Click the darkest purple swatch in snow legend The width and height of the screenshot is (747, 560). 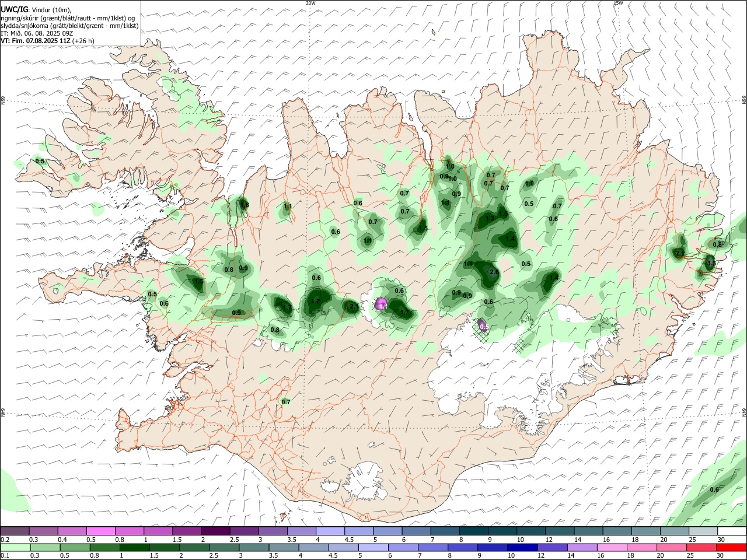coord(215,531)
